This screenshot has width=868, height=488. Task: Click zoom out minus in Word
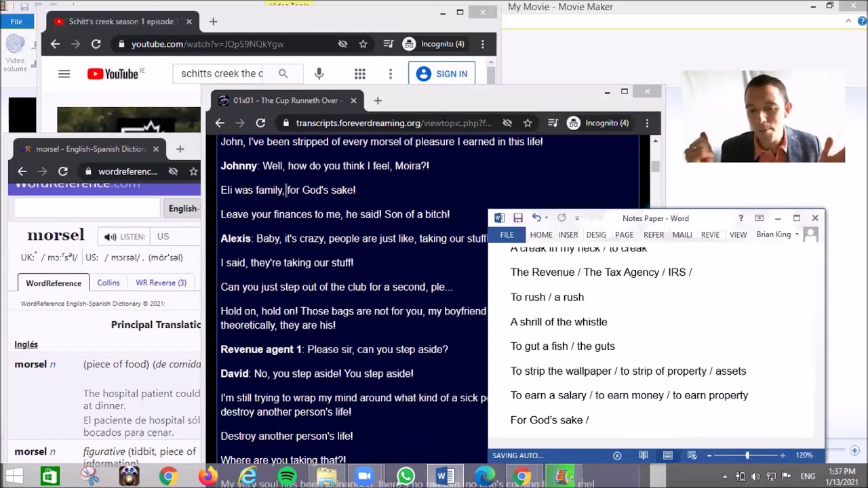pos(709,455)
